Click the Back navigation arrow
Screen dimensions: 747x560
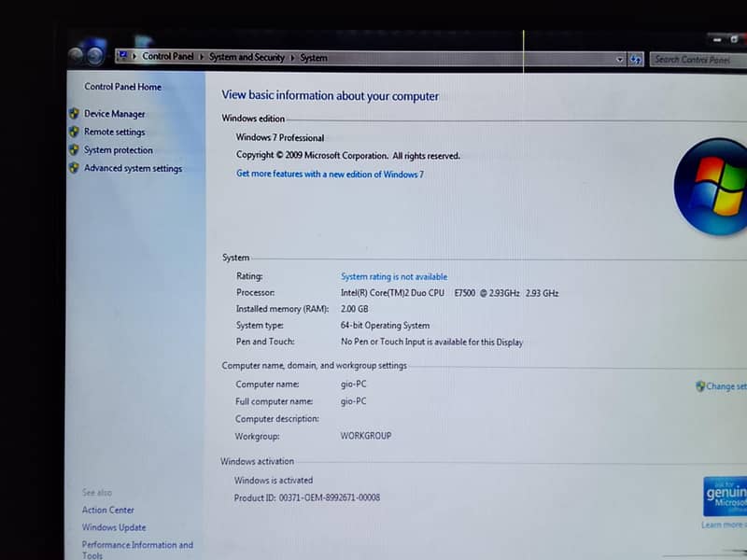click(76, 56)
